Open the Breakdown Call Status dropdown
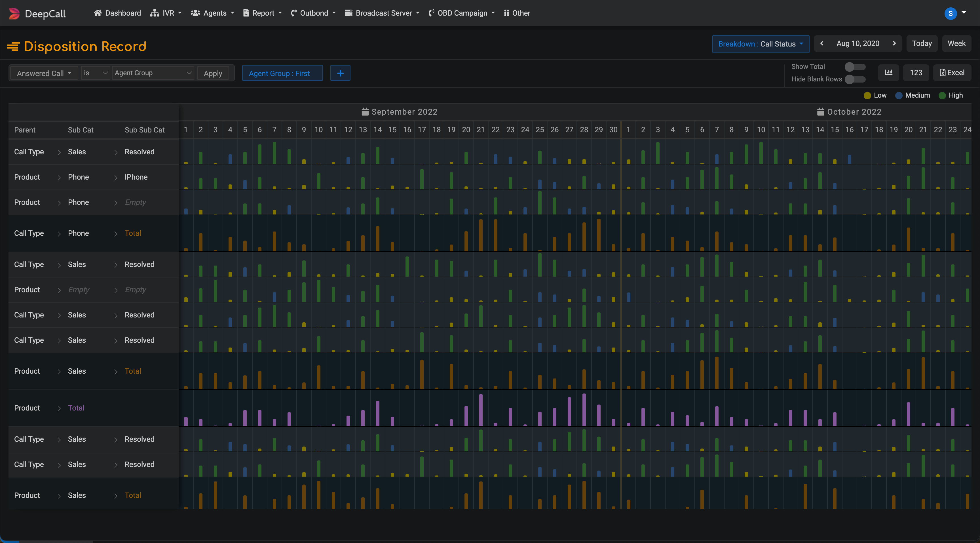 pyautogui.click(x=760, y=44)
